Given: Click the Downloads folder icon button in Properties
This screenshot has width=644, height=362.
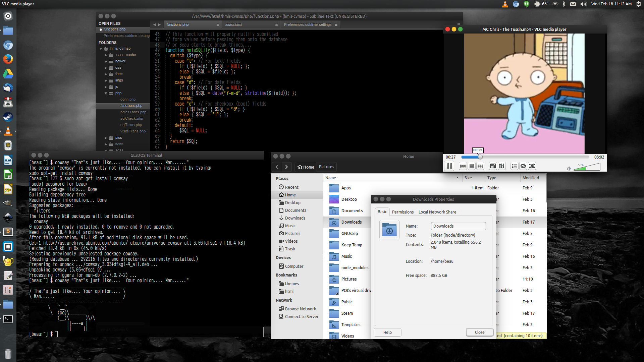Looking at the screenshot, I should point(389,230).
